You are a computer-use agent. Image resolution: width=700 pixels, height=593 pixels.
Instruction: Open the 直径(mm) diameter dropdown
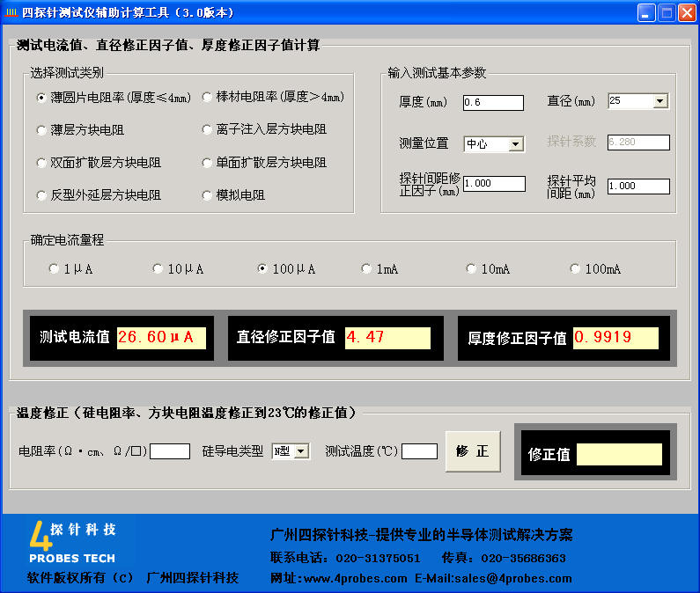point(660,101)
